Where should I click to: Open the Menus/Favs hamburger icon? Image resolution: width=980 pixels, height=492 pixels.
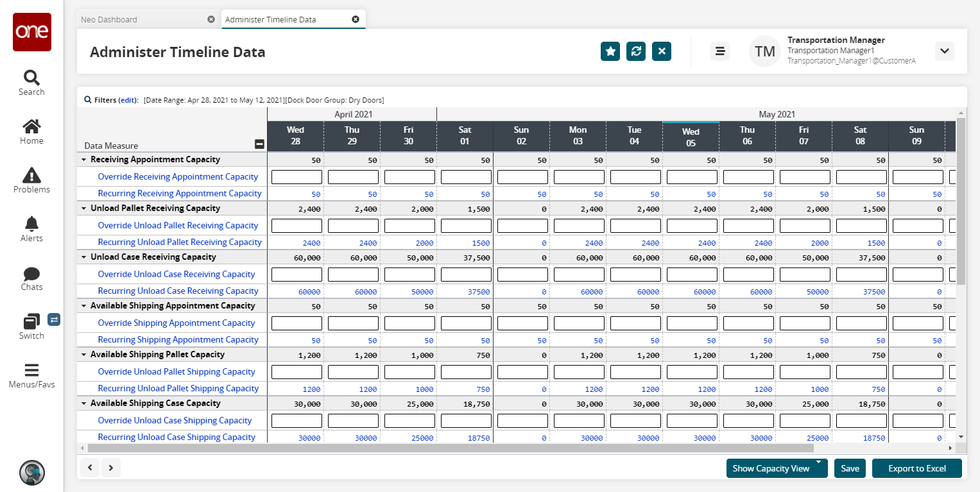pyautogui.click(x=31, y=371)
